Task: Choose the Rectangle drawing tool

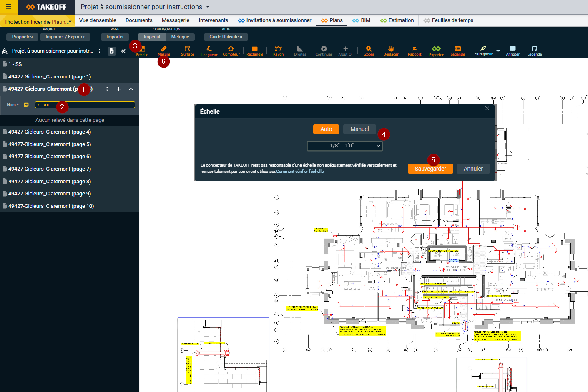Action: [x=255, y=51]
